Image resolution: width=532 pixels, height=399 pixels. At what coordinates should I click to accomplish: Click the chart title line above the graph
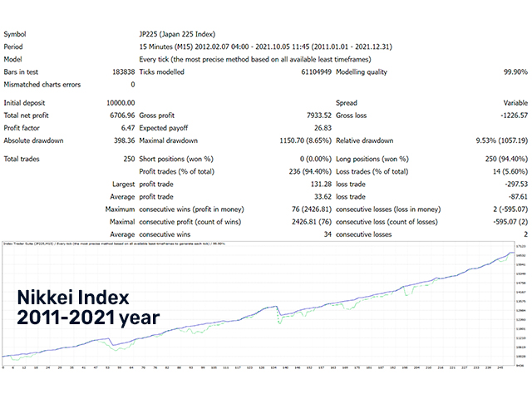click(115, 244)
